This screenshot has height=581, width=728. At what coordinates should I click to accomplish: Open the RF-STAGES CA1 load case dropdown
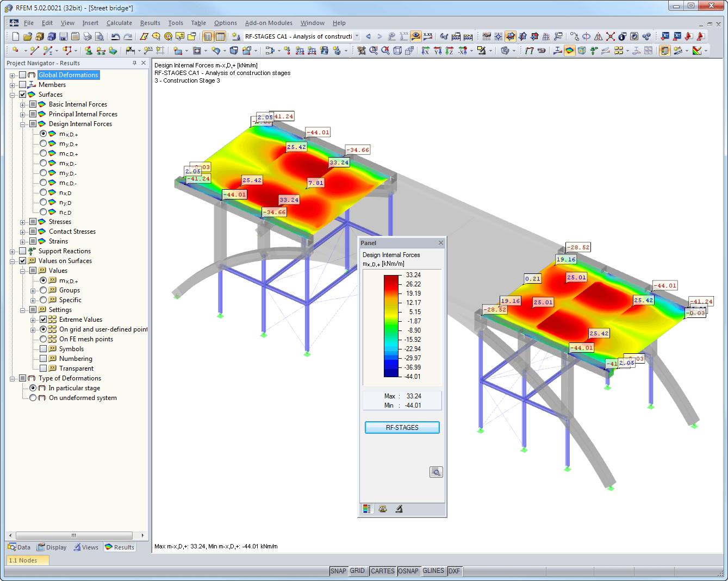pyautogui.click(x=357, y=36)
